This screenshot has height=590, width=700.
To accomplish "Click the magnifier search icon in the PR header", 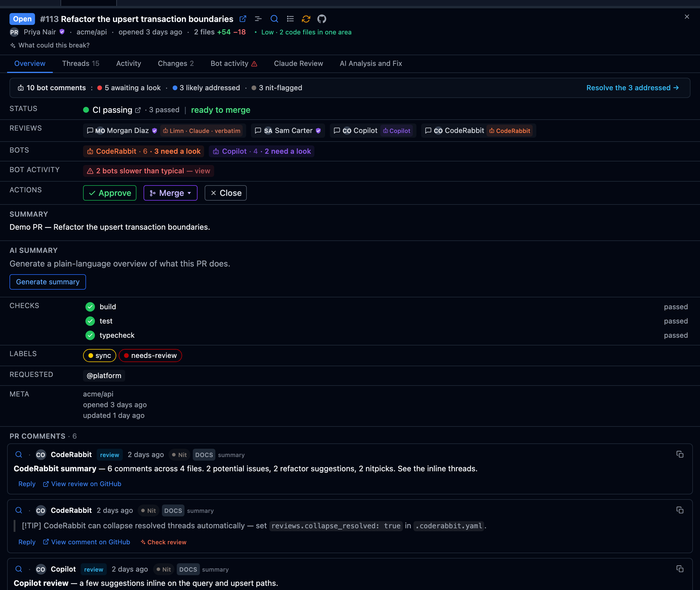I will pos(274,19).
